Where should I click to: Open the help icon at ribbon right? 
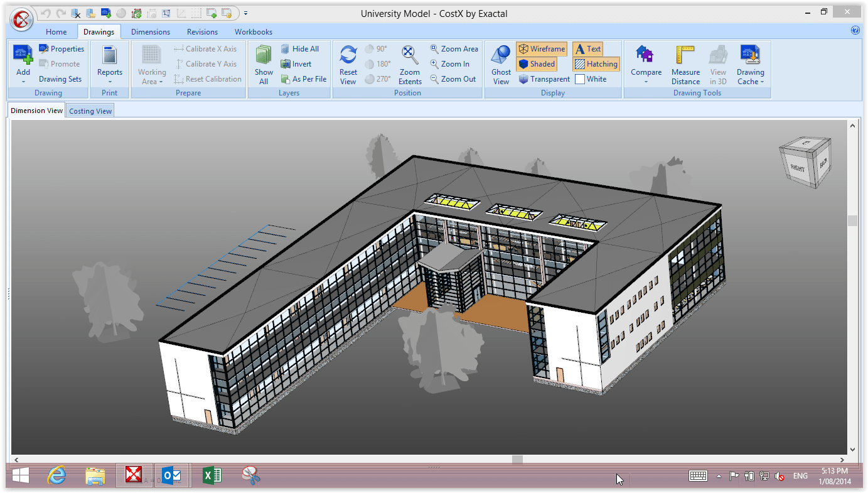pos(855,30)
